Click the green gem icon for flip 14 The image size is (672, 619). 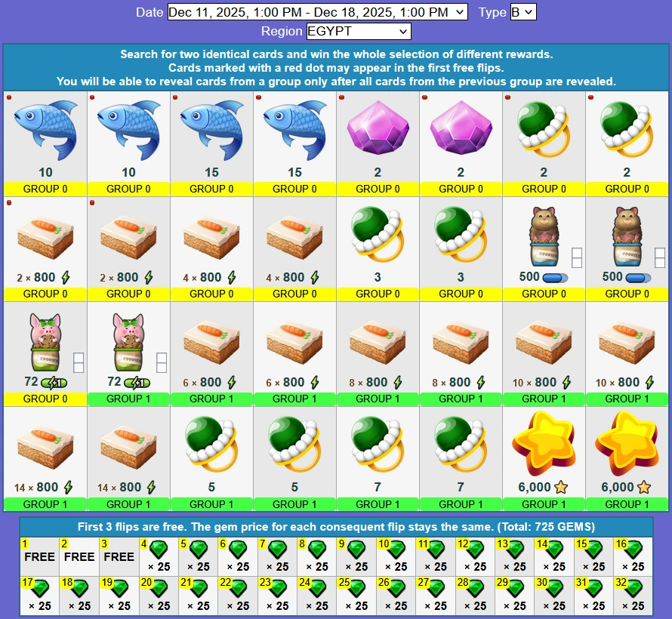pyautogui.click(x=555, y=550)
